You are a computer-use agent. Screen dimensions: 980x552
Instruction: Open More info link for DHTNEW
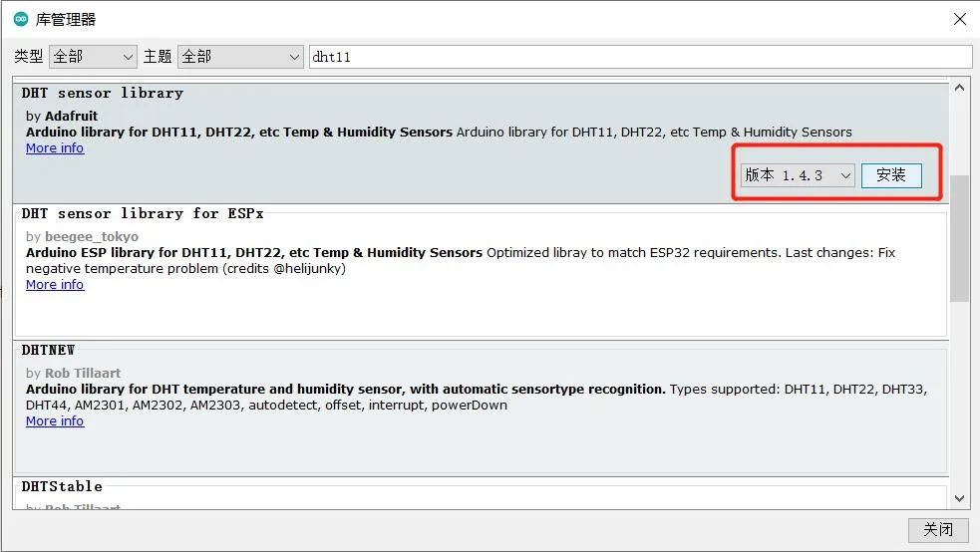pos(55,421)
